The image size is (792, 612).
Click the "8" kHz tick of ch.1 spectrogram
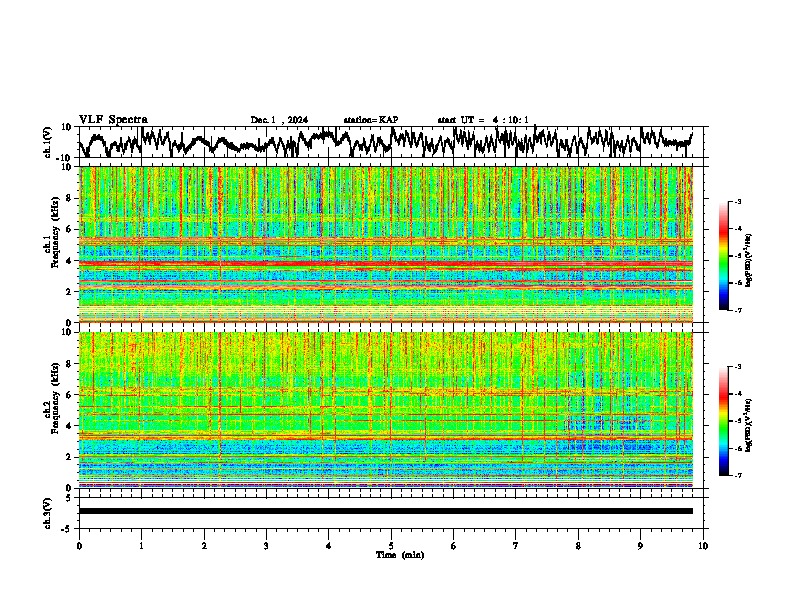pos(68,198)
